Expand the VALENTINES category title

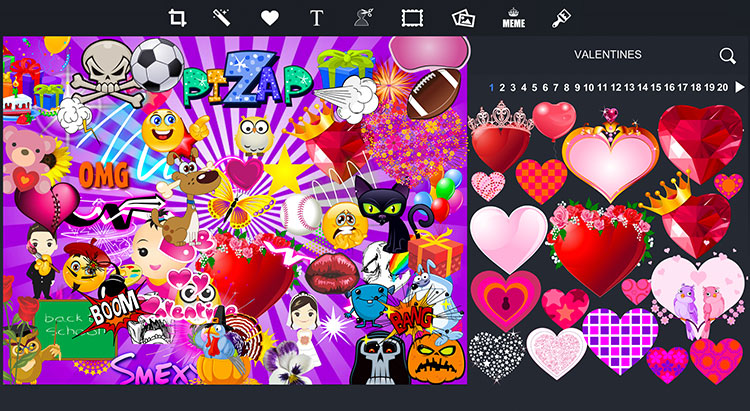tap(607, 55)
